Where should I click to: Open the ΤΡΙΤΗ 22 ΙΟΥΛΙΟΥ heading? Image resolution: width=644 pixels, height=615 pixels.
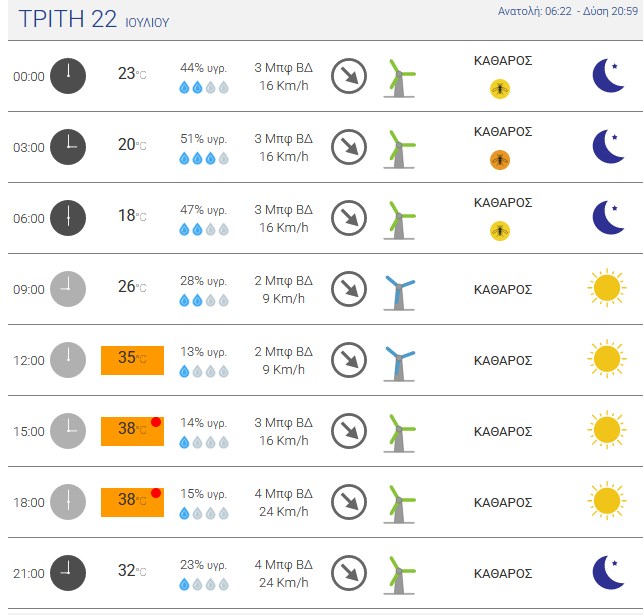94,19
